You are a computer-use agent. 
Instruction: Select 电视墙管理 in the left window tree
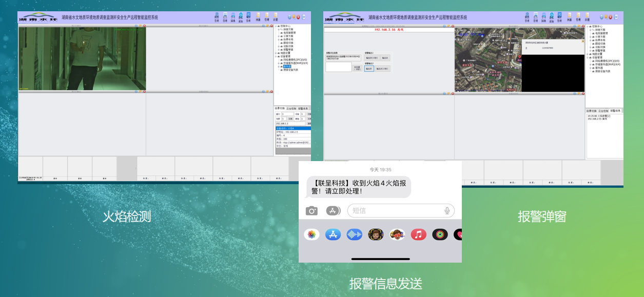click(289, 33)
